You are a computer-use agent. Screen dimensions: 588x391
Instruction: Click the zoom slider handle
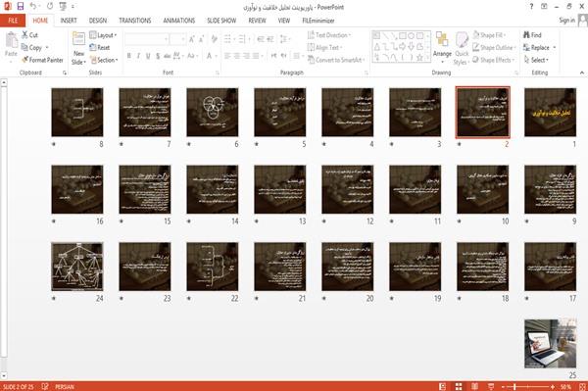tap(514, 386)
